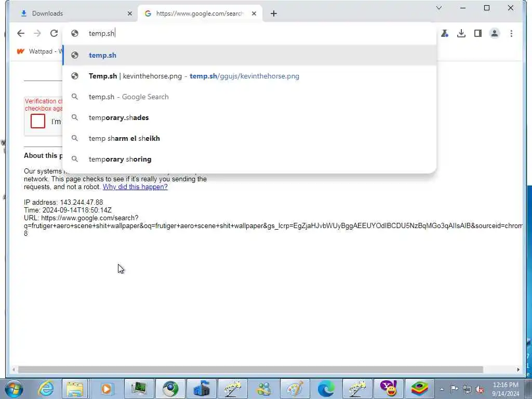Reload the current page

54,33
